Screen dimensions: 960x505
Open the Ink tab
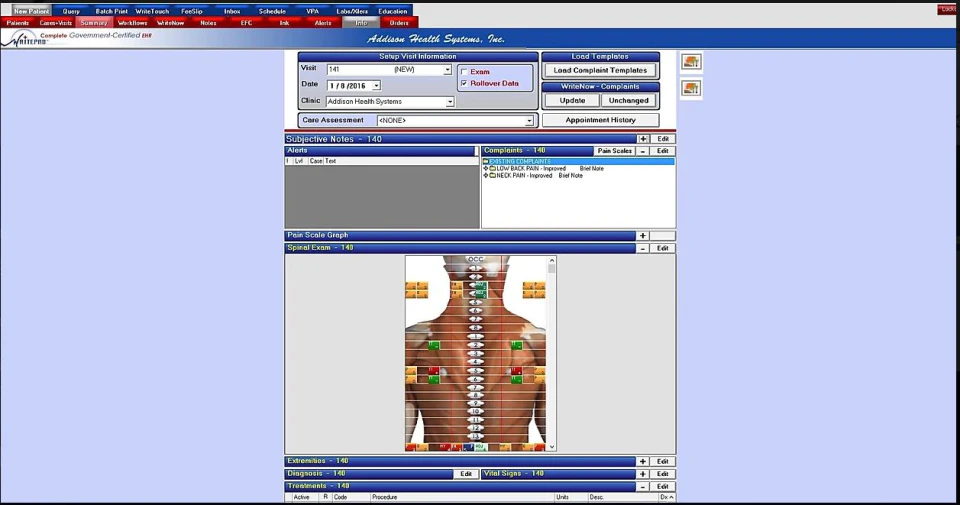pos(284,23)
